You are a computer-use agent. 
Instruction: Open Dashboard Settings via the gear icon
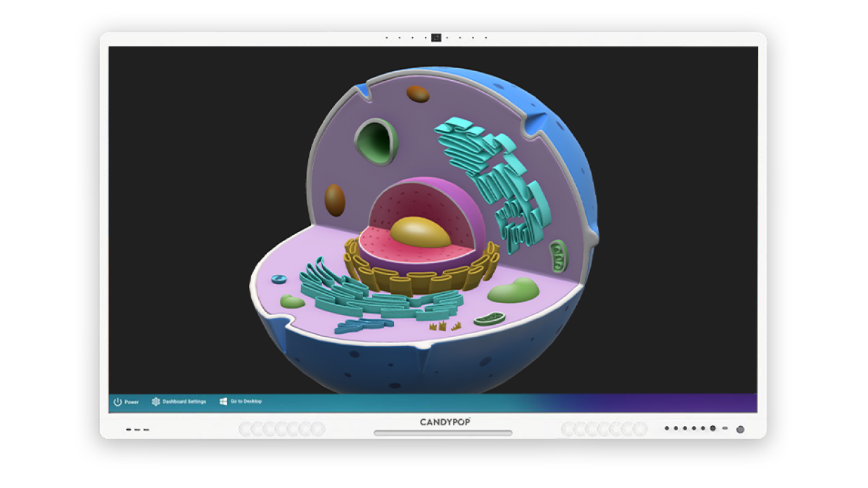tap(156, 402)
